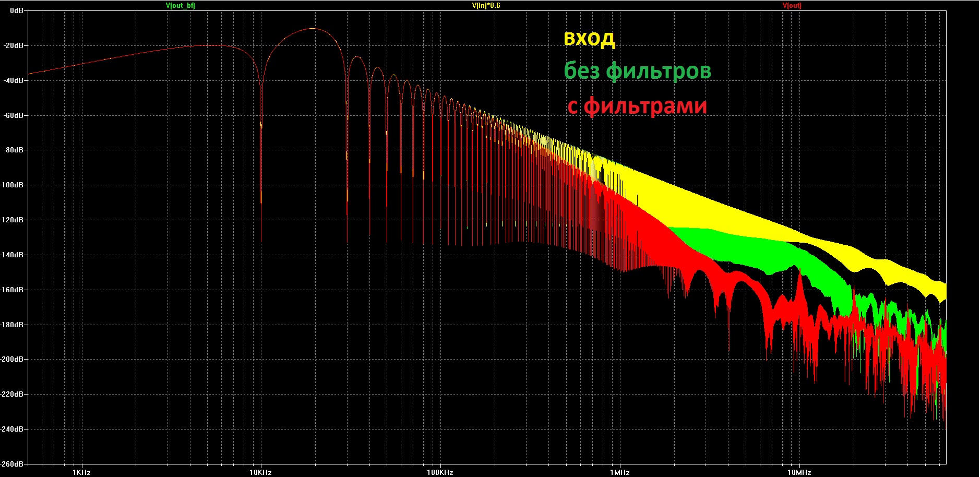Click the -220dB vertical axis label
This screenshot has width=980, height=477.
tap(12, 394)
